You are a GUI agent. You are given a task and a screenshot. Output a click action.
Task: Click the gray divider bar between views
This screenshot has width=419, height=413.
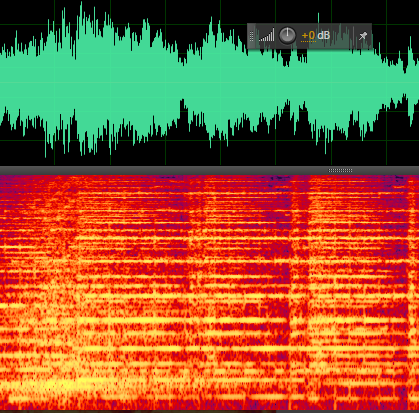click(x=209, y=170)
